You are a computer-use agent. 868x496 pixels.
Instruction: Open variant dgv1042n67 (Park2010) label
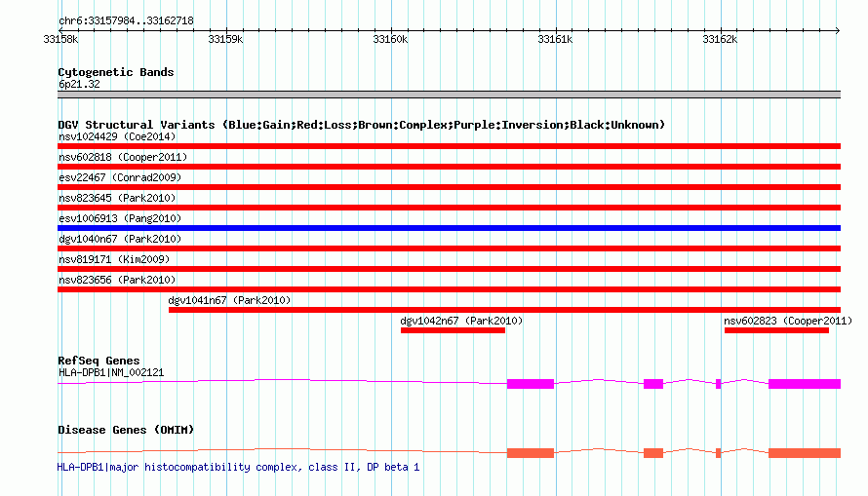(461, 321)
